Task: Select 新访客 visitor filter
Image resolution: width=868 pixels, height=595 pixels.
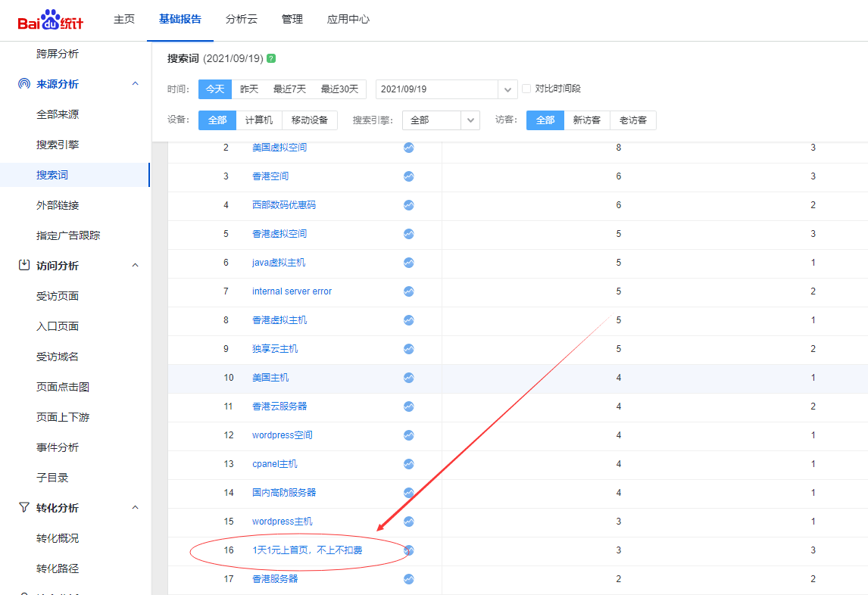Action: tap(587, 120)
